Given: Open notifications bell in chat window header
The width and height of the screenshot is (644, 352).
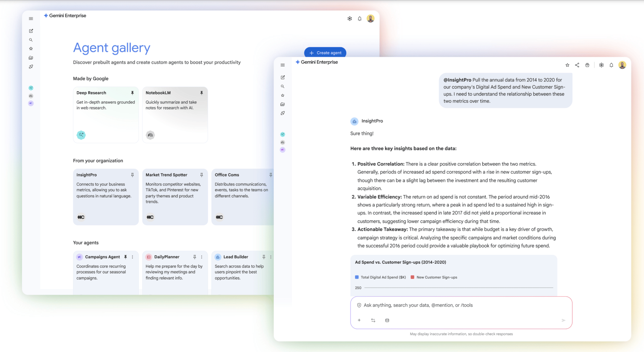Looking at the screenshot, I should (x=611, y=65).
